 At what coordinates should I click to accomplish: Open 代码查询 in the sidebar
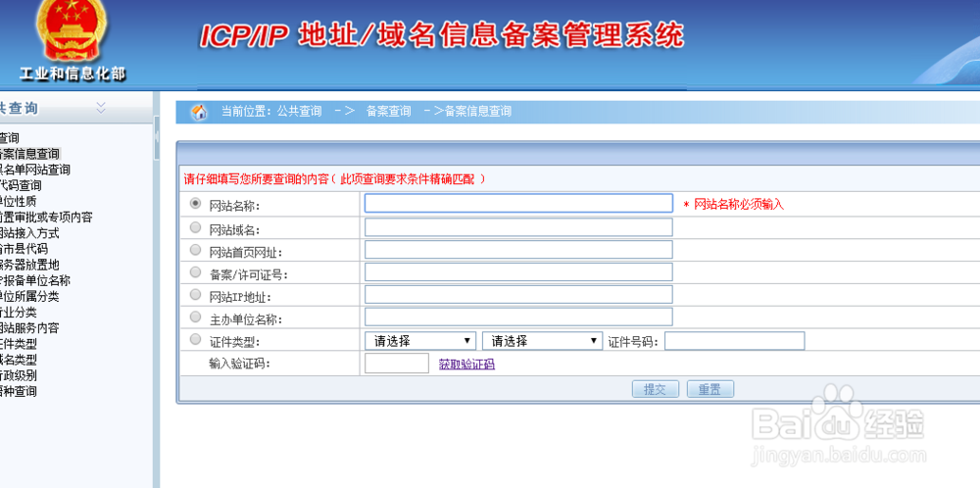coord(21,185)
